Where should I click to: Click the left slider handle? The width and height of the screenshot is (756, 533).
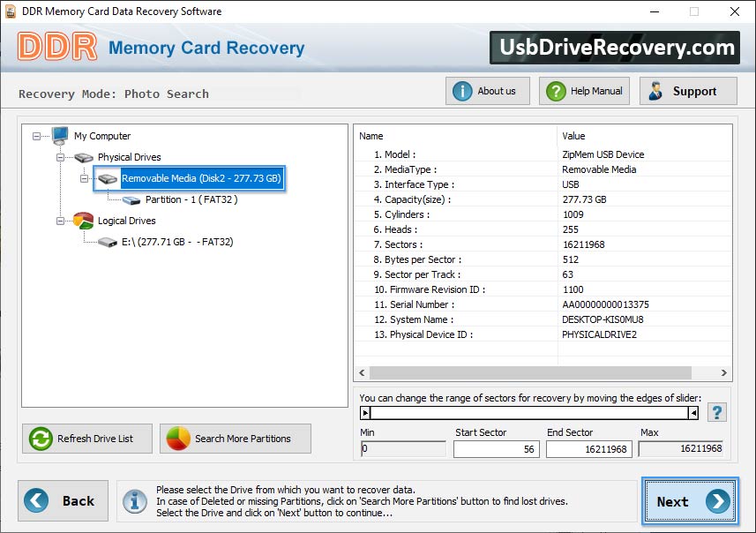(365, 413)
